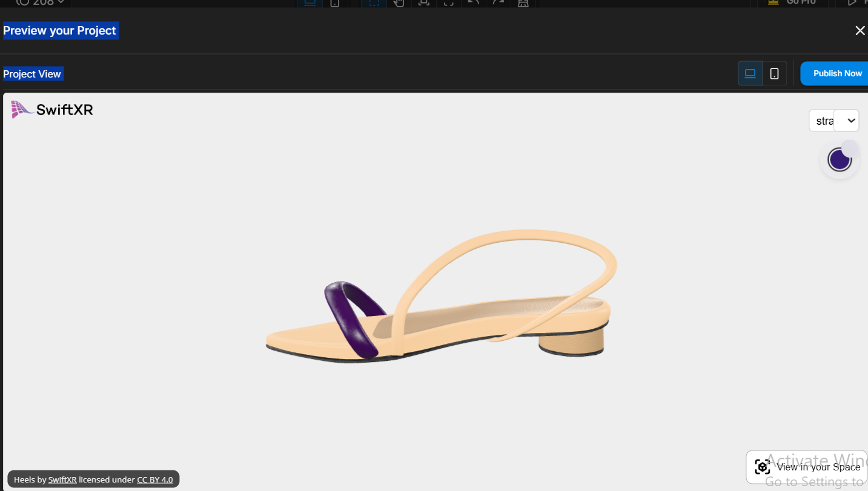Click the Publish Now button
868x491 pixels.
click(837, 74)
